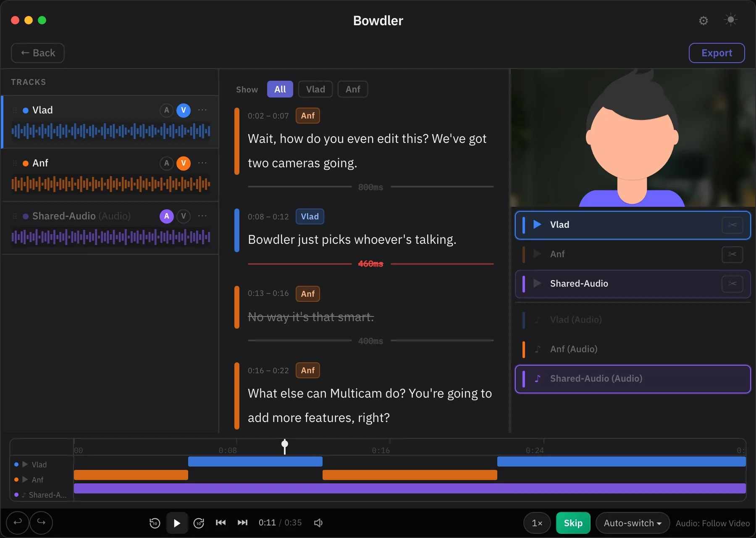Click the 400ms pause gap marker
Image resolution: width=756 pixels, height=538 pixels.
[x=370, y=341]
